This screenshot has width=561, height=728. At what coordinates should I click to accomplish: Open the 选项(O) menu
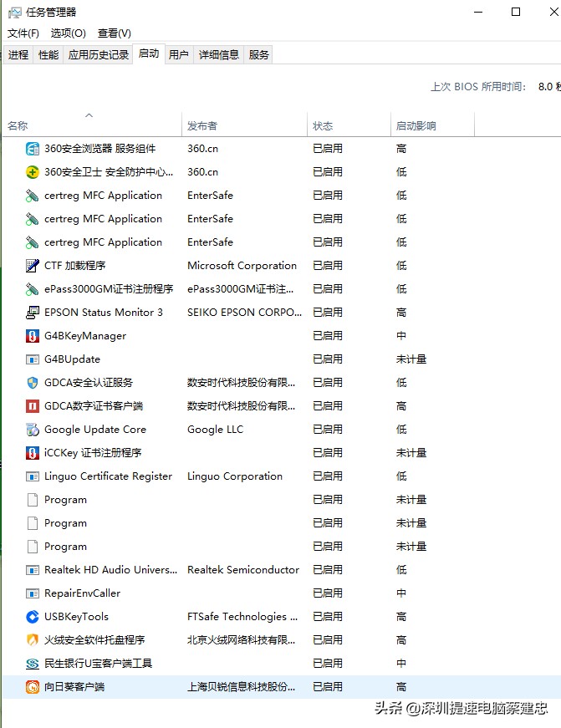[69, 33]
